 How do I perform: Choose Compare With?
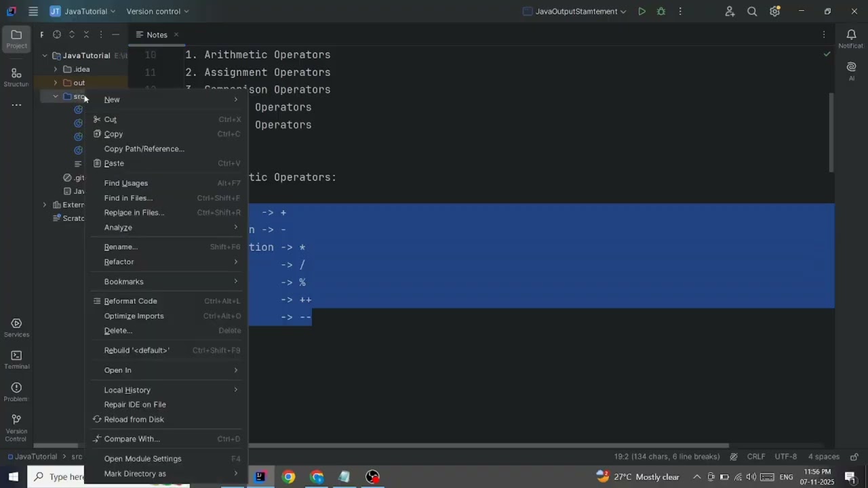(x=167, y=439)
